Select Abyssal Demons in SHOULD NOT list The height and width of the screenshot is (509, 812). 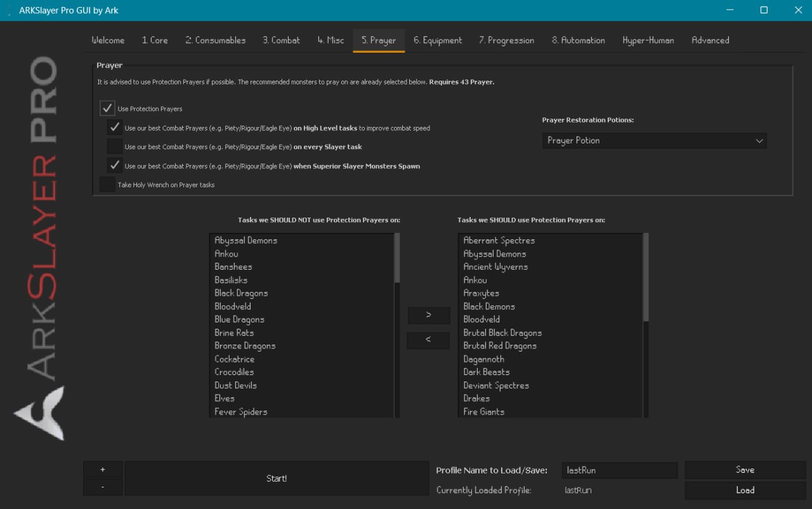point(302,241)
